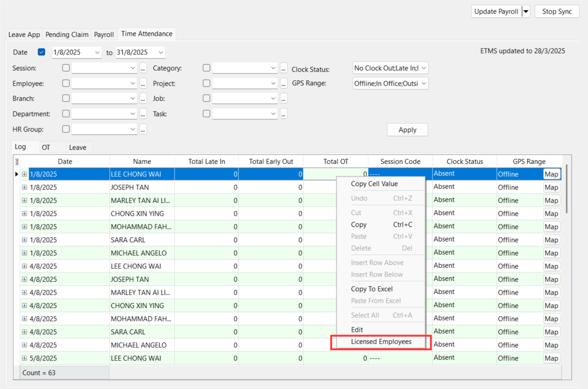Choose Licensed Employees from the context menu
588x389 pixels.
pyautogui.click(x=381, y=342)
